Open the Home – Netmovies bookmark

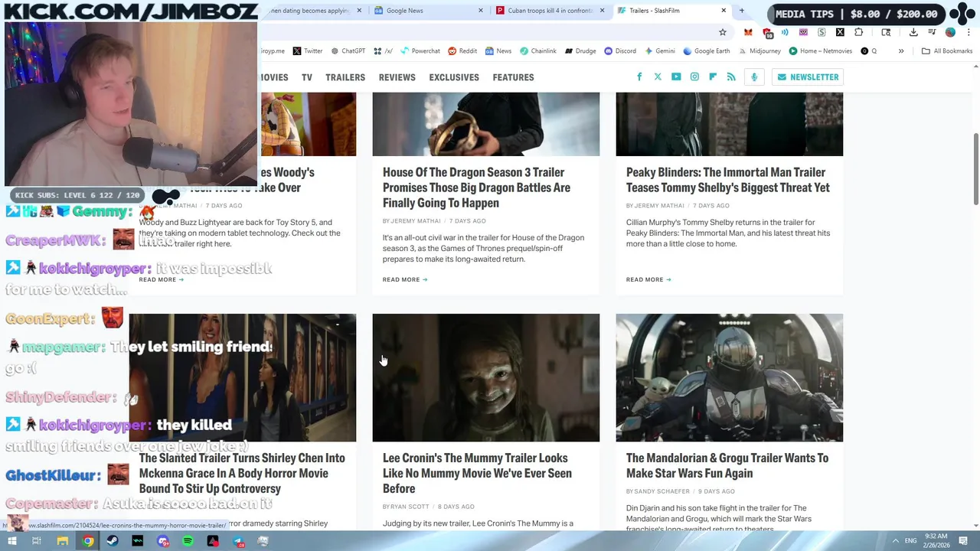821,51
